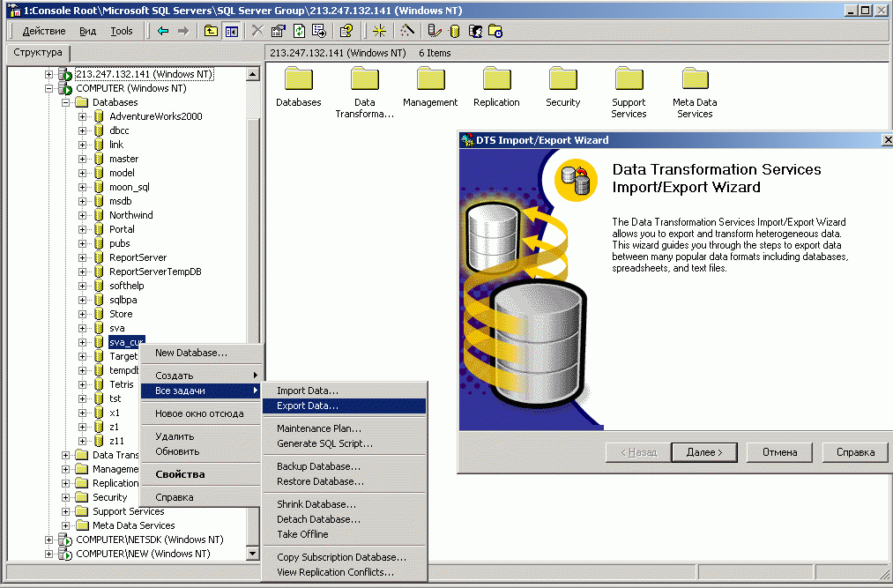This screenshot has width=893, height=588.
Task: Select the Meta Data Services folder in the right pane
Action: click(695, 93)
